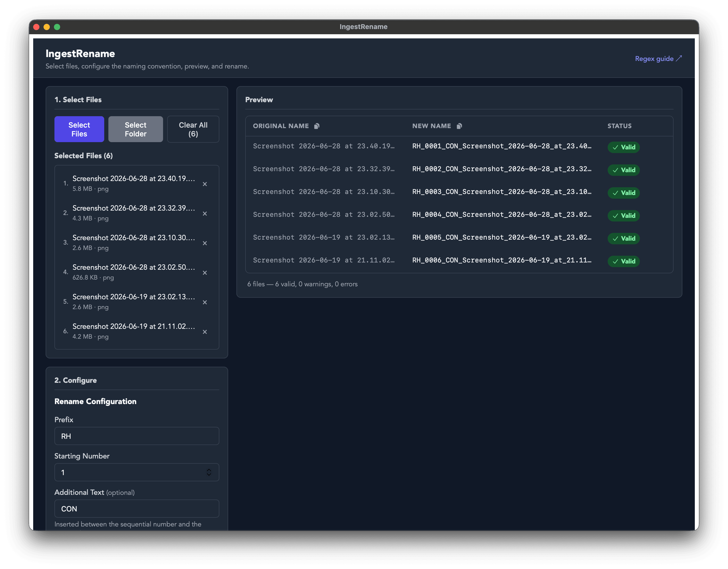Remove fourth file Screenshot 23.02.50
Screen dimensions: 728x569
pos(205,273)
